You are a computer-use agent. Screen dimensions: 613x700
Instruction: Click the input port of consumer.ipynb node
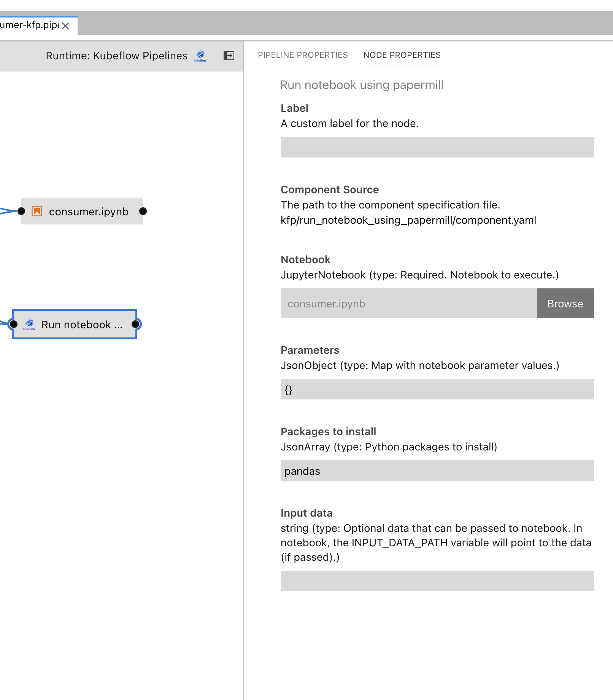click(22, 212)
